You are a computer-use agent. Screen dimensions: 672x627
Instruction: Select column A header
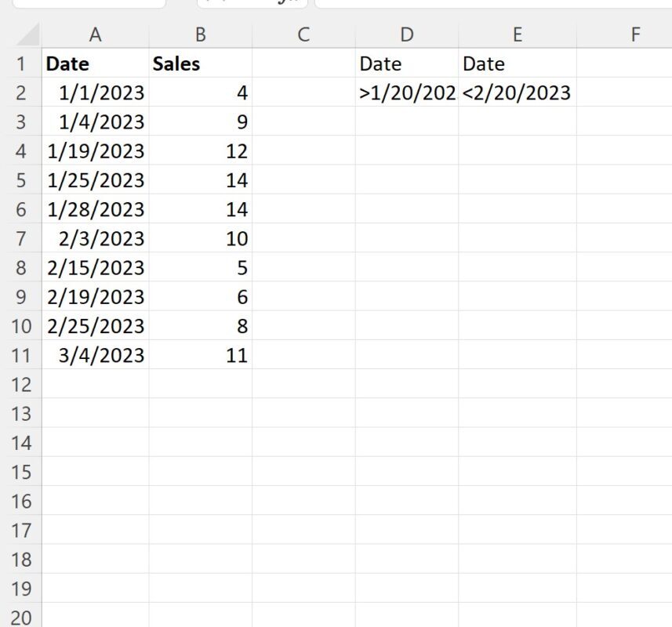[x=95, y=34]
